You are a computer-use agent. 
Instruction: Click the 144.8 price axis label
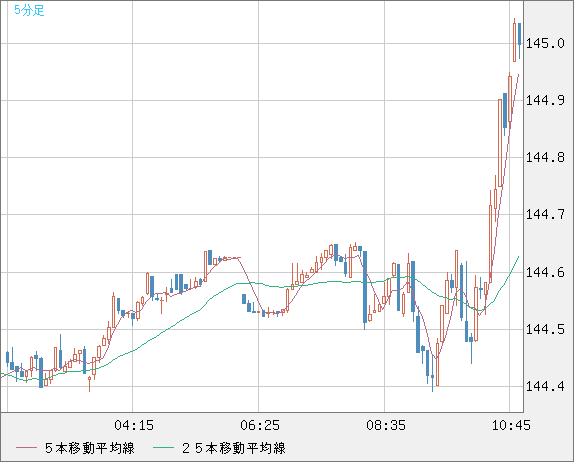pyautogui.click(x=545, y=157)
